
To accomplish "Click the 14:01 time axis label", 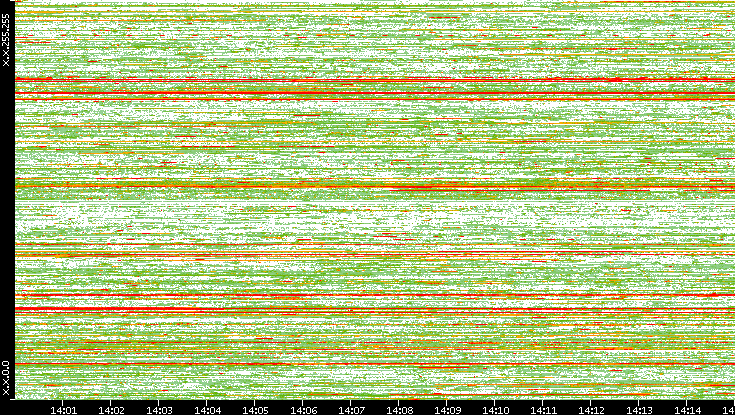I will (63, 410).
